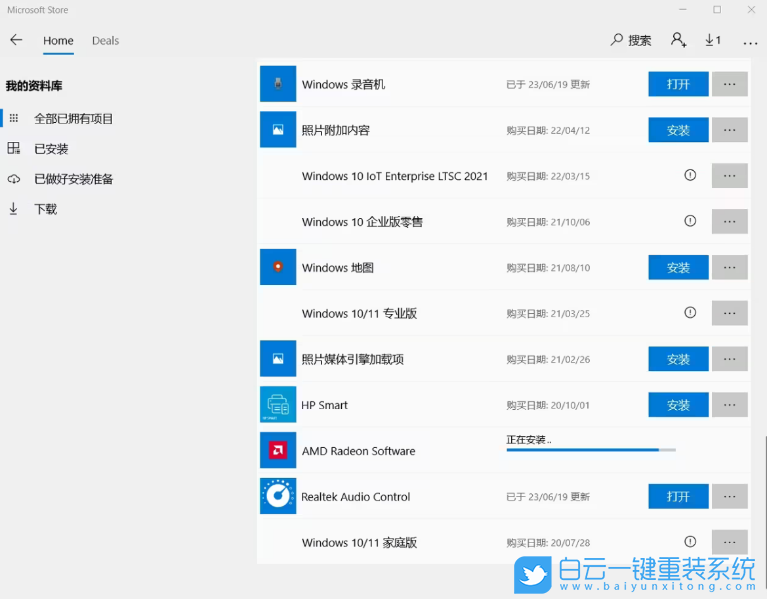767x599 pixels.
Task: Open the account sign-in person icon
Action: tap(678, 40)
